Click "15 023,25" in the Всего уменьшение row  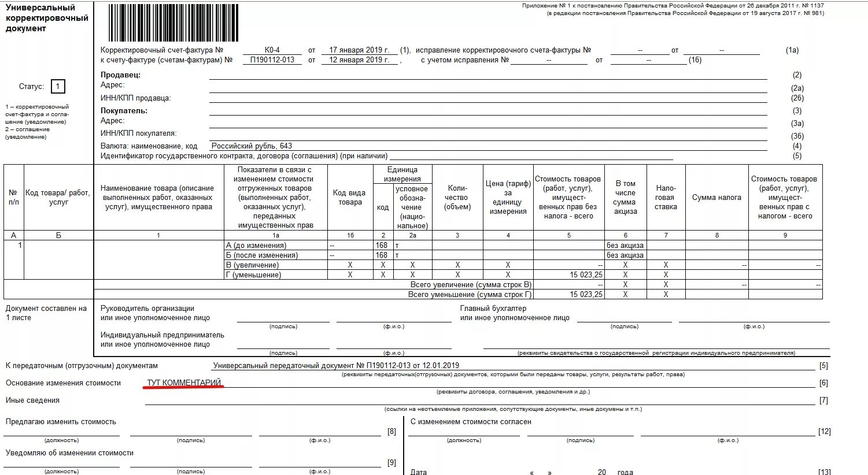586,295
